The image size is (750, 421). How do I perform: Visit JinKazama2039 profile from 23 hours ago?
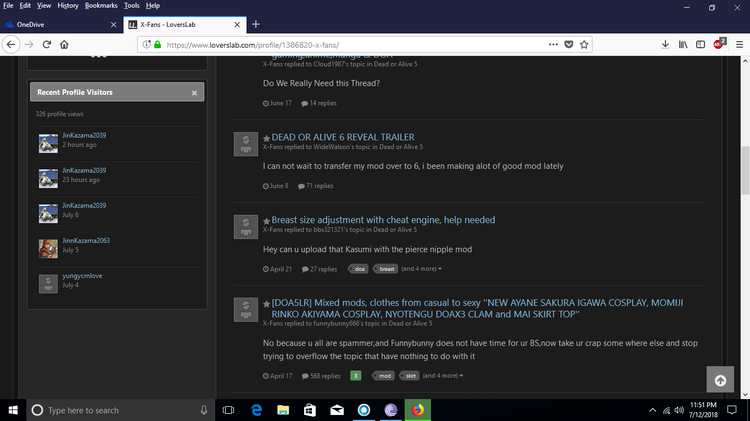click(x=84, y=170)
